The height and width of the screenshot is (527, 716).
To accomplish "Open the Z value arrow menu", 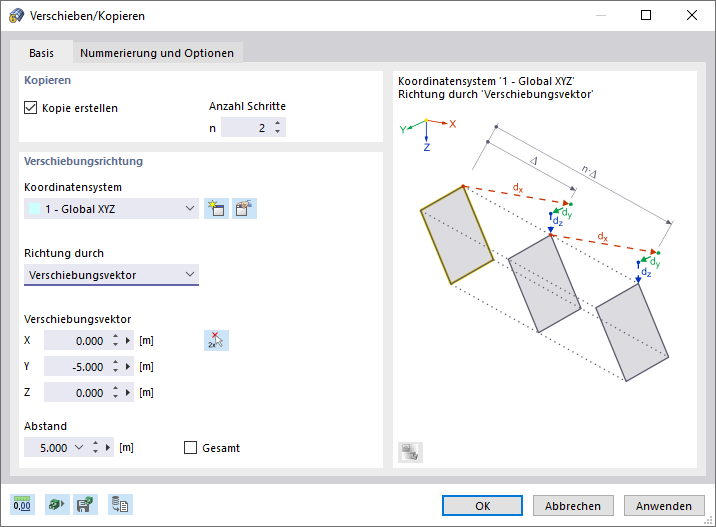I will tap(128, 393).
